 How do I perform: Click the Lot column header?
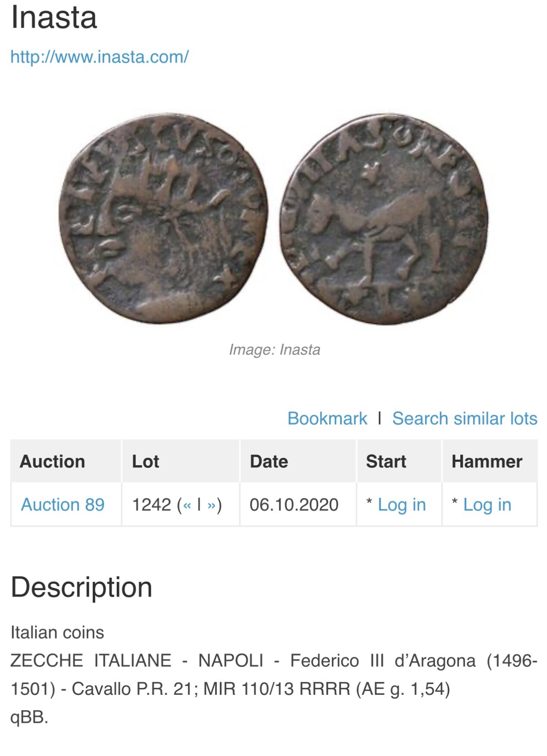[146, 461]
